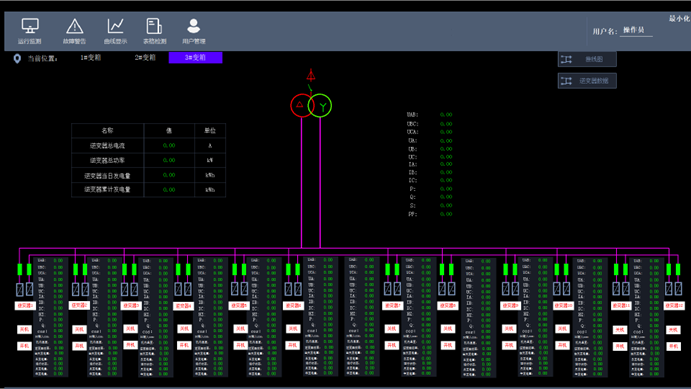
Task: Click the location pin icon beside 当前位置
Action: 17,59
